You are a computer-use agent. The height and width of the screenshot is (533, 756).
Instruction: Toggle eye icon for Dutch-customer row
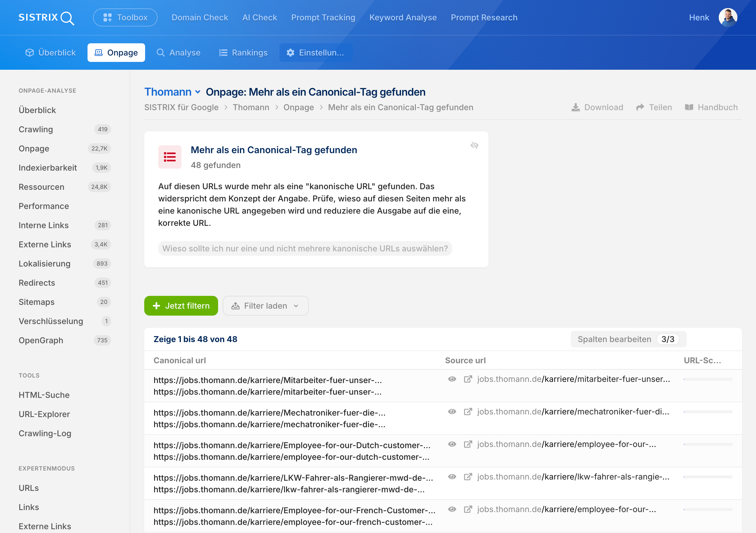[452, 444]
